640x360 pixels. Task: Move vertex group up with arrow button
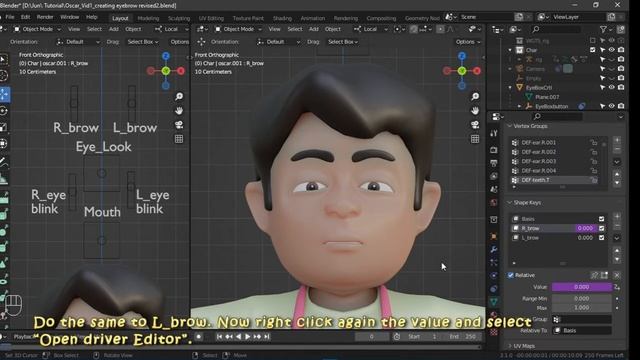click(617, 174)
